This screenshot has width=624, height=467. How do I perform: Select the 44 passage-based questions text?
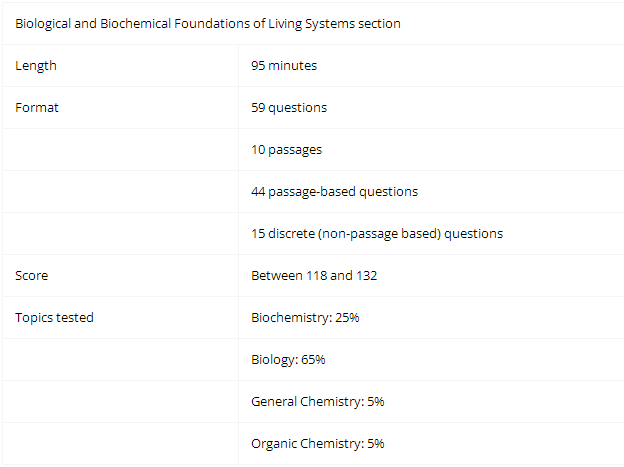[x=334, y=191]
